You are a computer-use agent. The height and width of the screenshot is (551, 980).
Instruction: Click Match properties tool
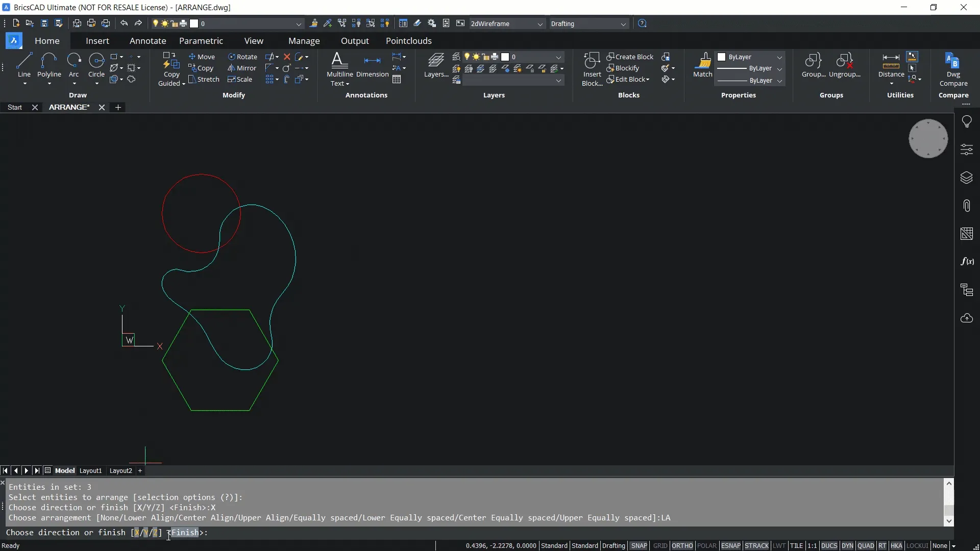702,65
